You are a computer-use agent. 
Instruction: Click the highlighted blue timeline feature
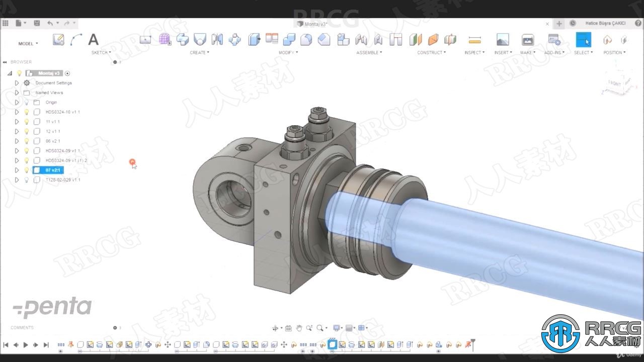coord(332,344)
